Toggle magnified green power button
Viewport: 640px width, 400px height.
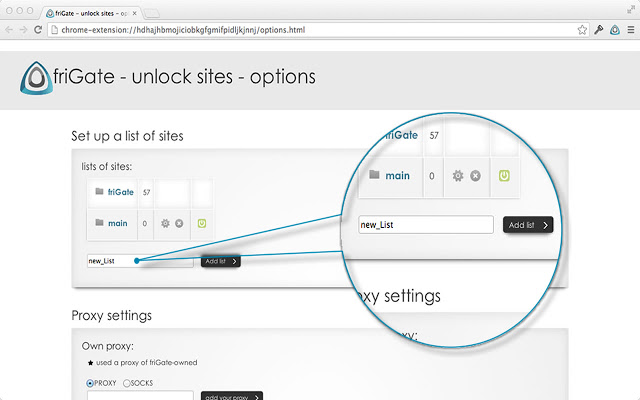click(x=504, y=176)
